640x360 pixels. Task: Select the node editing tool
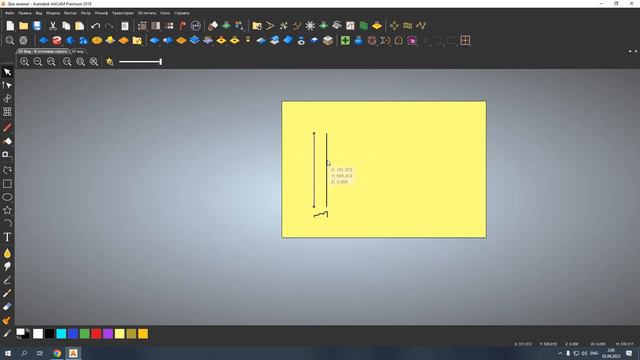click(x=7, y=85)
